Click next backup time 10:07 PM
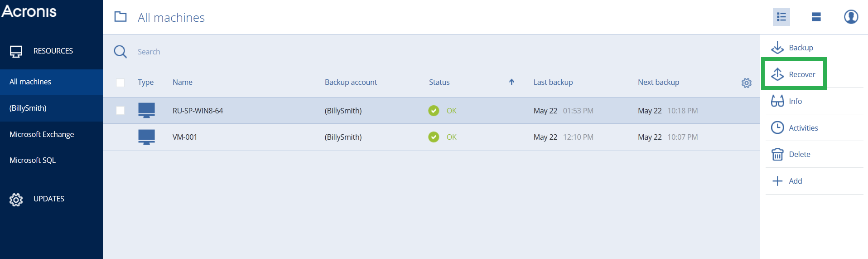868x259 pixels. coord(682,137)
